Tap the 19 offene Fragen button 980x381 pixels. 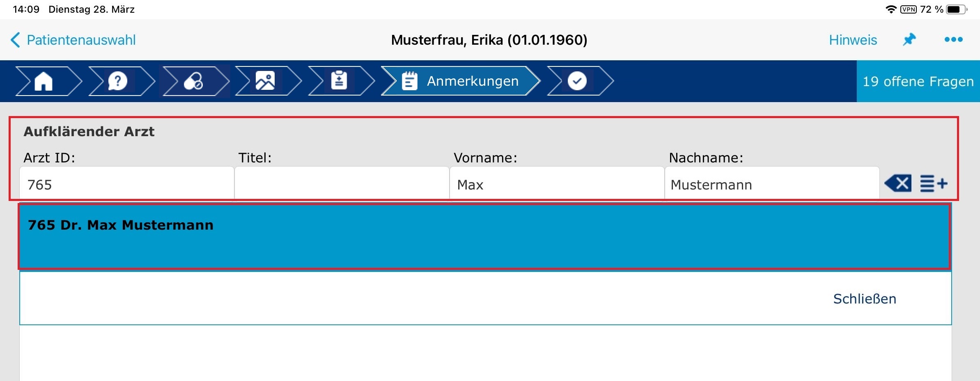click(918, 81)
